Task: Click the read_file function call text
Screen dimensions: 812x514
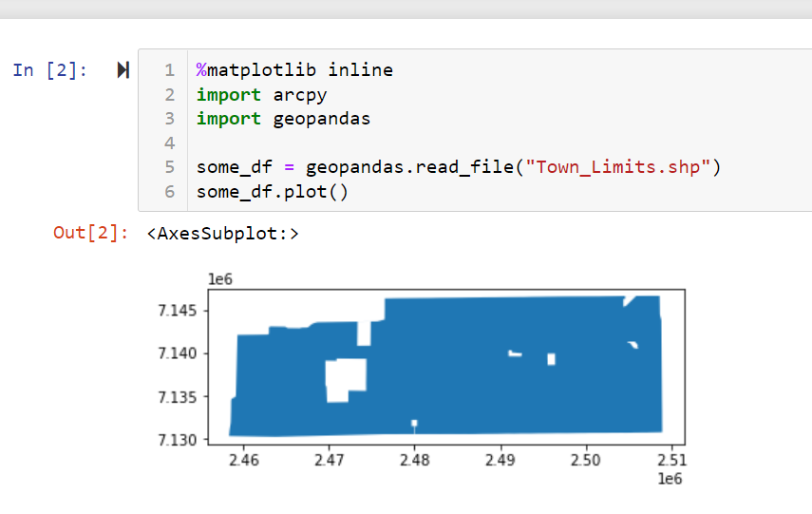Action: tap(473, 167)
